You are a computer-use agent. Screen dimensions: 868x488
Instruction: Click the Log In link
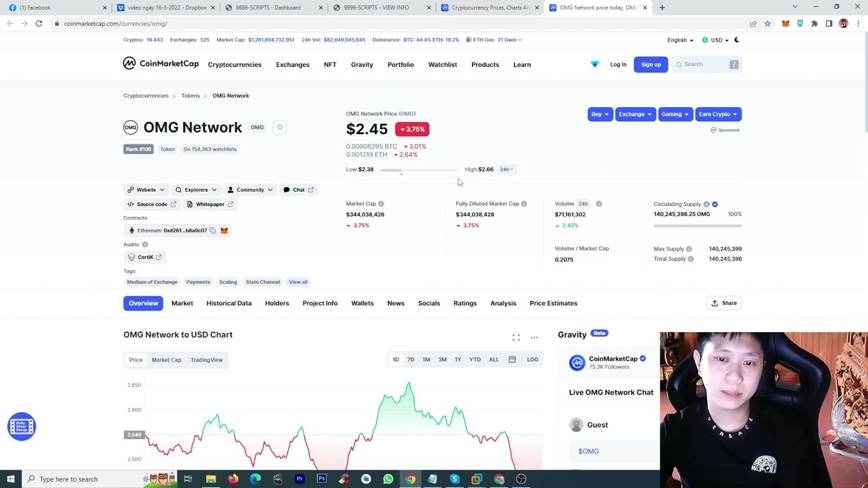tap(618, 64)
